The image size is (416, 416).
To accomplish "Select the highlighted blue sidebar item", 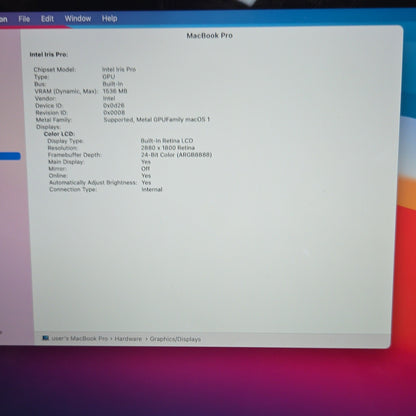I will click(x=10, y=156).
